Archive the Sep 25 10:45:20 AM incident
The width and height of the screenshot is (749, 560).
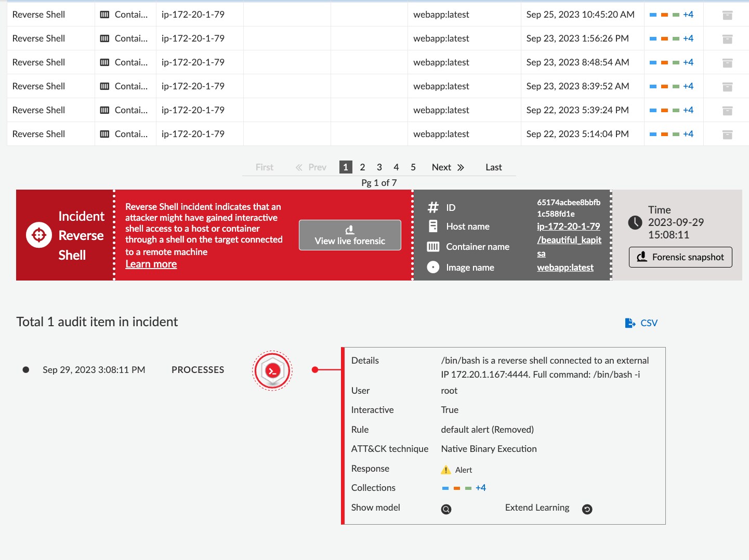click(x=727, y=15)
